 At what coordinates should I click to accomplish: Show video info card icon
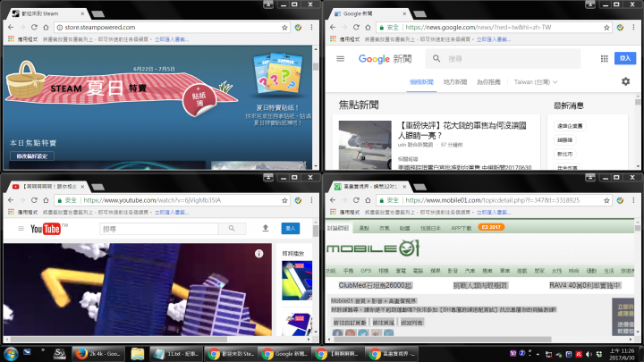pos(258,254)
